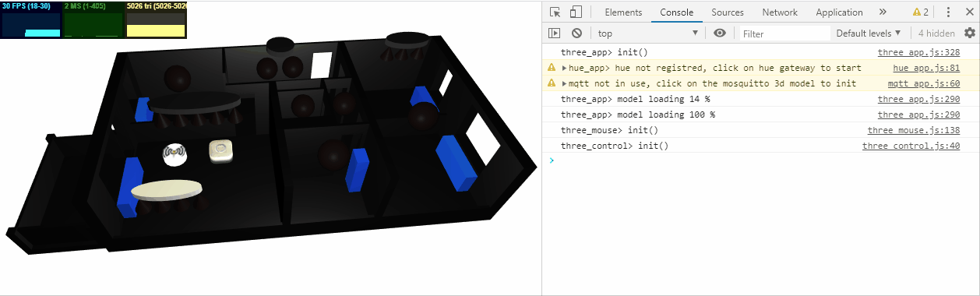Expand the hue_app warning message triangle
The image size is (980, 296).
[x=564, y=69]
